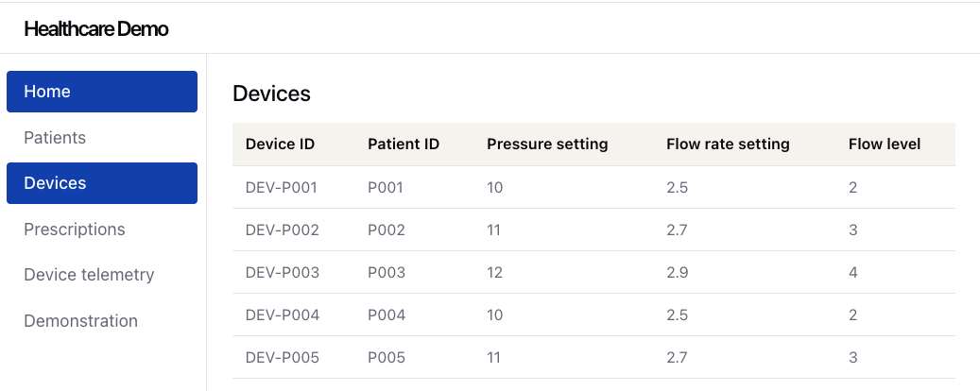
Task: Click the Flow rate setting header
Action: tap(728, 144)
